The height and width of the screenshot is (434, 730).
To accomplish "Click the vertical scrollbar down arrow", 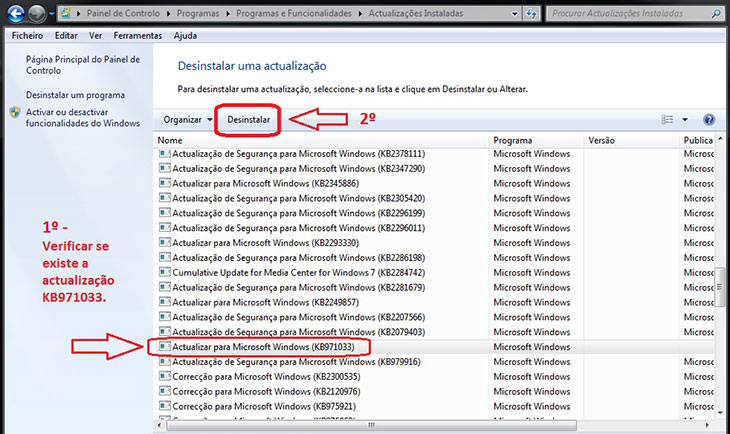I will click(720, 412).
